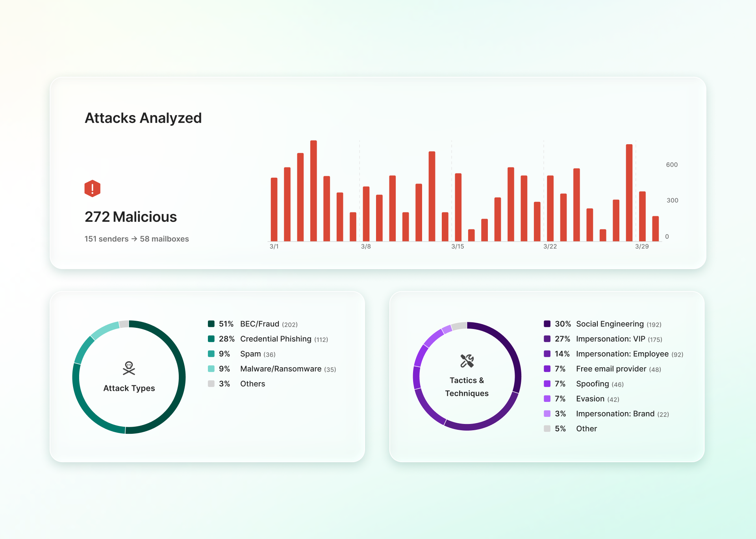This screenshot has height=539, width=756.
Task: Select the Malware/Ransomware legend entry
Action: tap(281, 369)
